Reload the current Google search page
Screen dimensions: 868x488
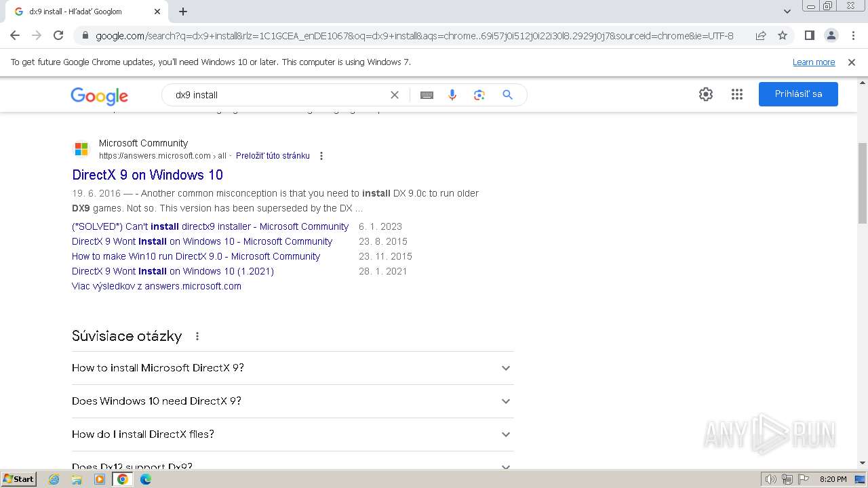click(x=58, y=35)
